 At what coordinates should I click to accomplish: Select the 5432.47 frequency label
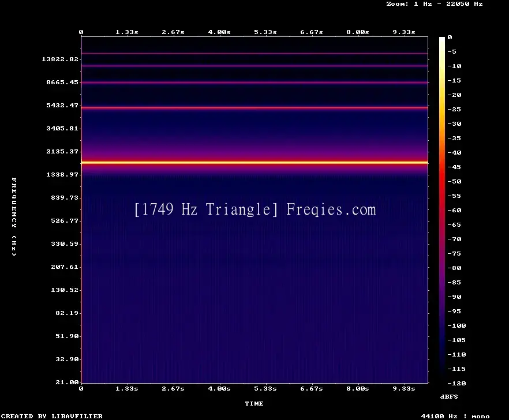[x=62, y=105]
